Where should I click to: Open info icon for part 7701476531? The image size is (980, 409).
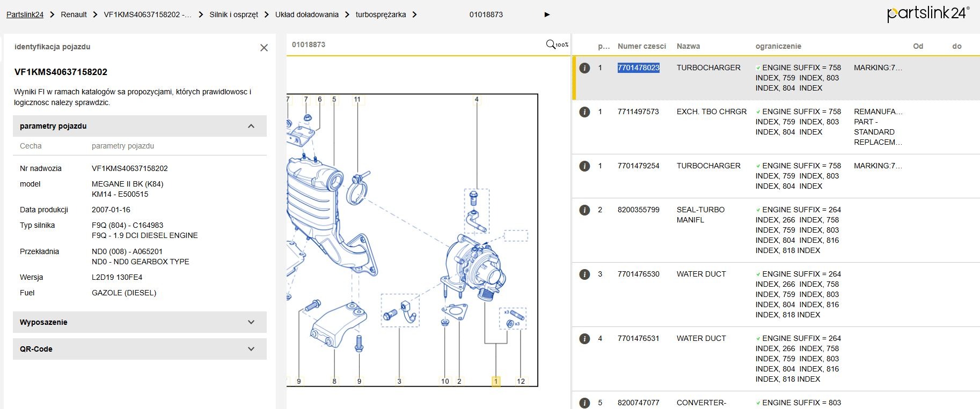(x=585, y=339)
